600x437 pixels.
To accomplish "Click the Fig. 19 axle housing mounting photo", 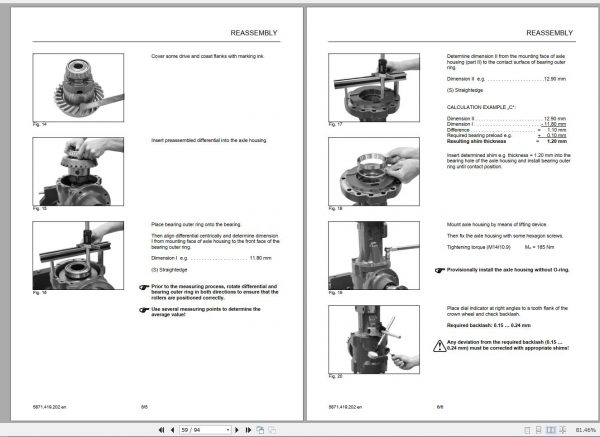I will pyautogui.click(x=374, y=255).
